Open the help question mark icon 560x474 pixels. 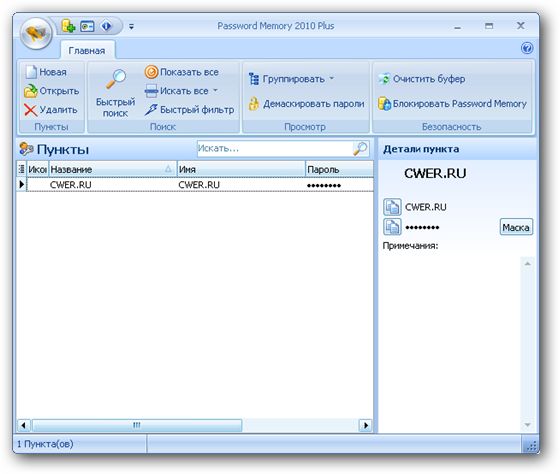click(x=527, y=48)
